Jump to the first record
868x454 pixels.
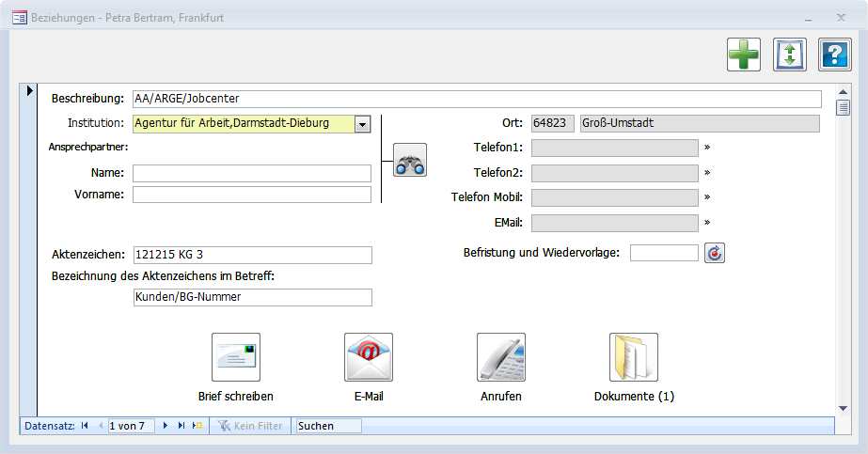coord(85,426)
